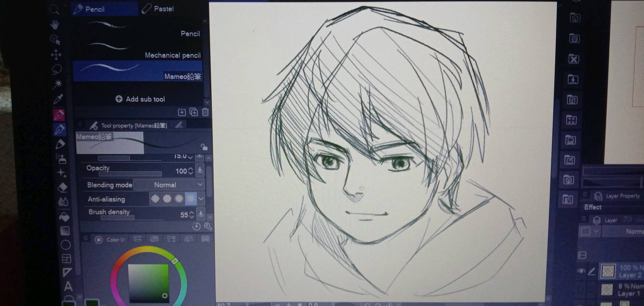Select the Lasso selection tool
The height and width of the screenshot is (306, 644).
pyautogui.click(x=57, y=69)
